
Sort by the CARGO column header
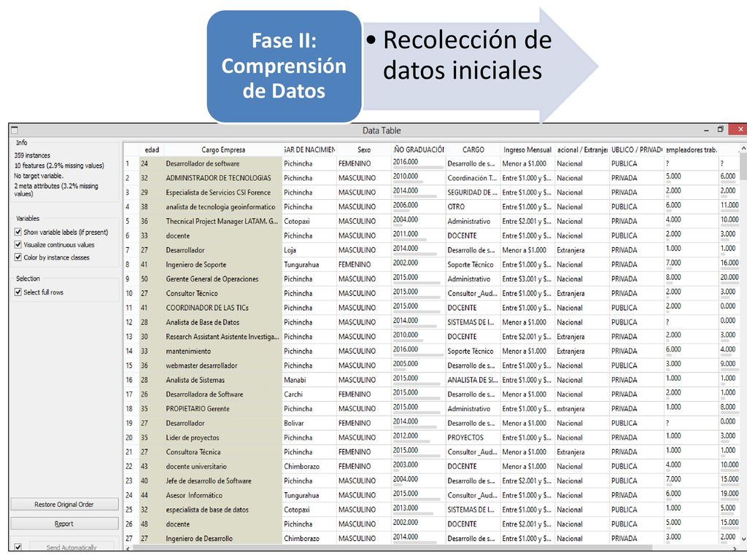[x=473, y=149]
